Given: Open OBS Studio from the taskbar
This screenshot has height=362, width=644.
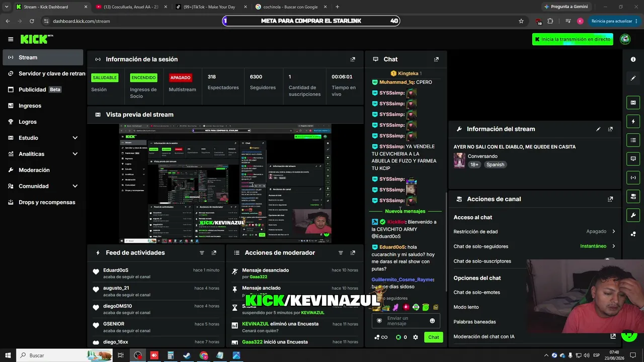Looking at the screenshot, I should click(138, 355).
